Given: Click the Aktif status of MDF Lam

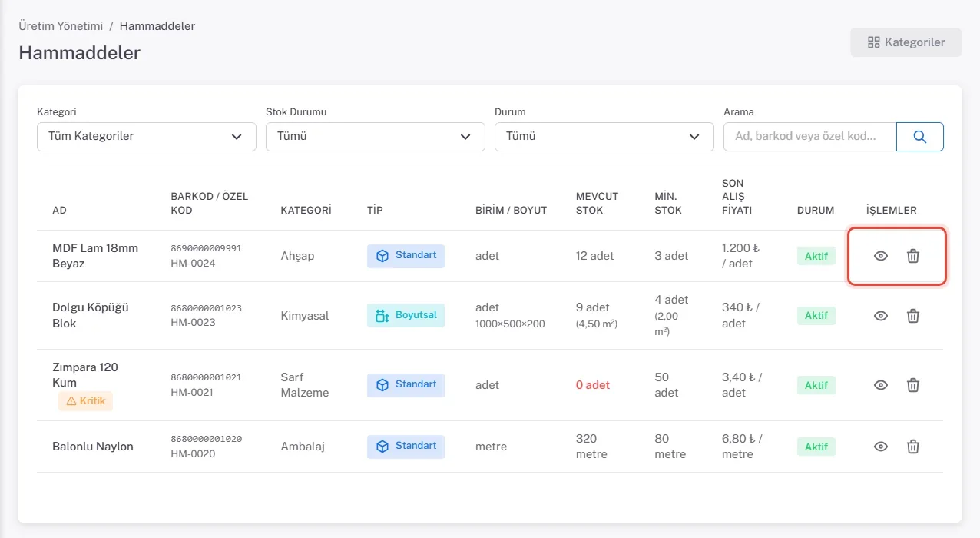Looking at the screenshot, I should coord(816,256).
